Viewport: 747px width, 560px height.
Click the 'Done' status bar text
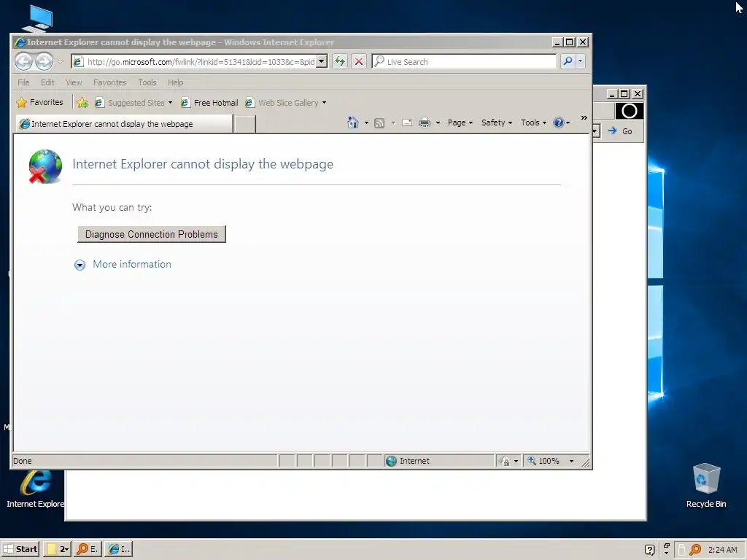click(23, 461)
